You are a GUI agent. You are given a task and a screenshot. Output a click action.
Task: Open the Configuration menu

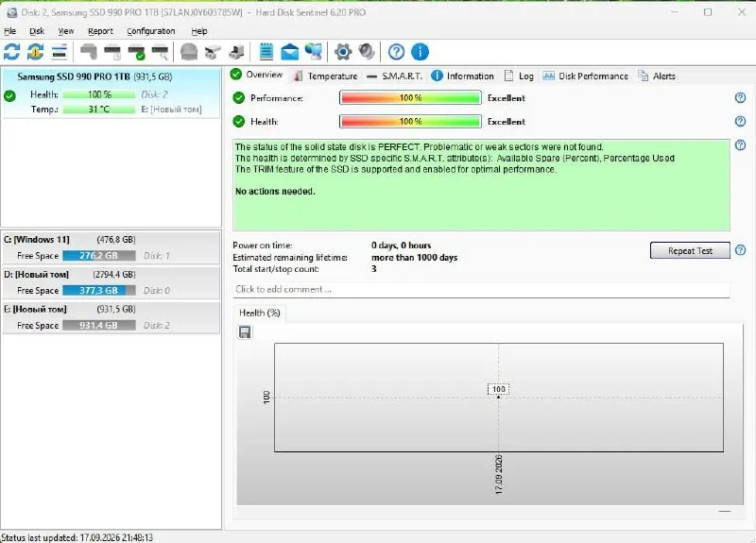tap(151, 31)
